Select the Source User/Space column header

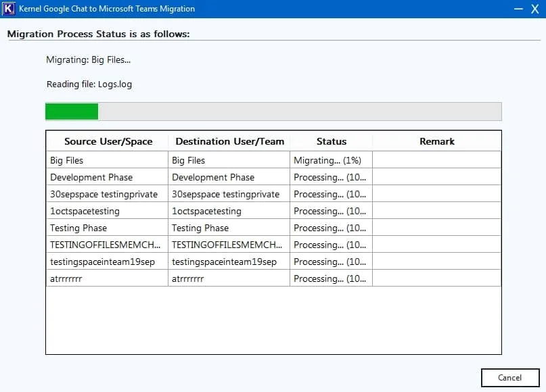[x=108, y=141]
